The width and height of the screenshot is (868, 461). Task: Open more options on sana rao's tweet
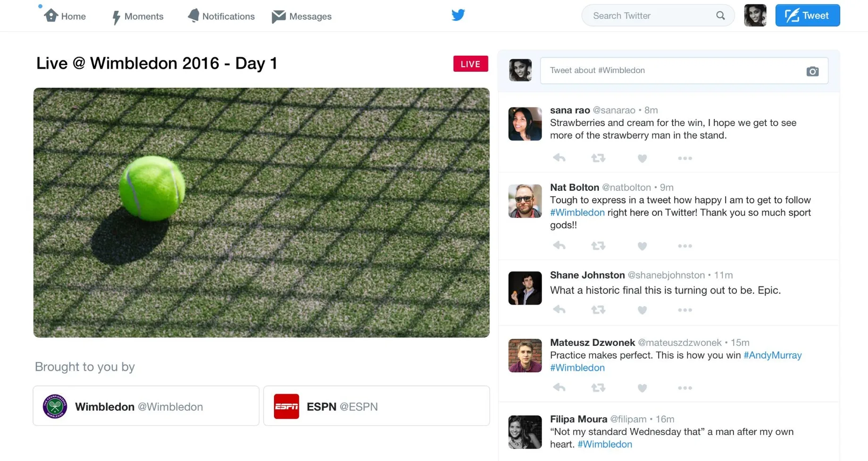point(685,159)
